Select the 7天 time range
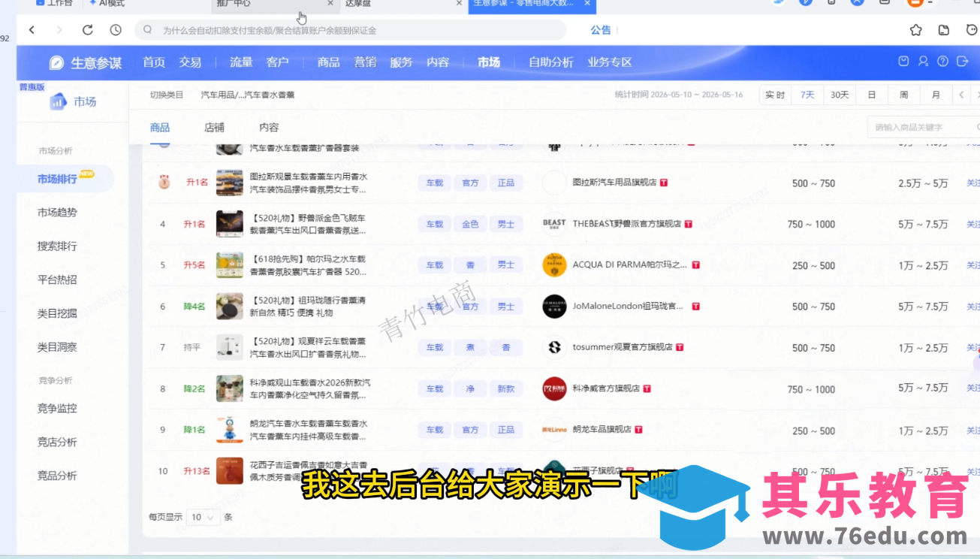This screenshot has height=559, width=980. (x=807, y=95)
